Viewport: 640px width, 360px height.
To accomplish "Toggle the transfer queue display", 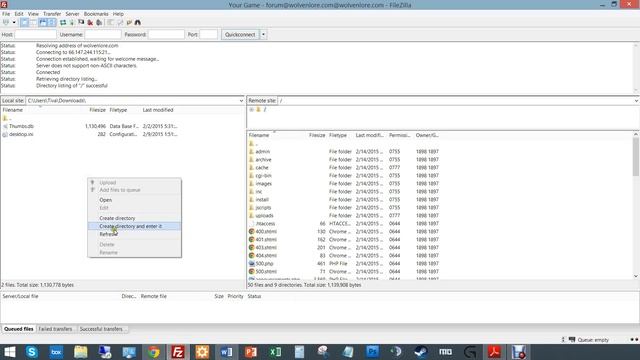I will [52, 22].
